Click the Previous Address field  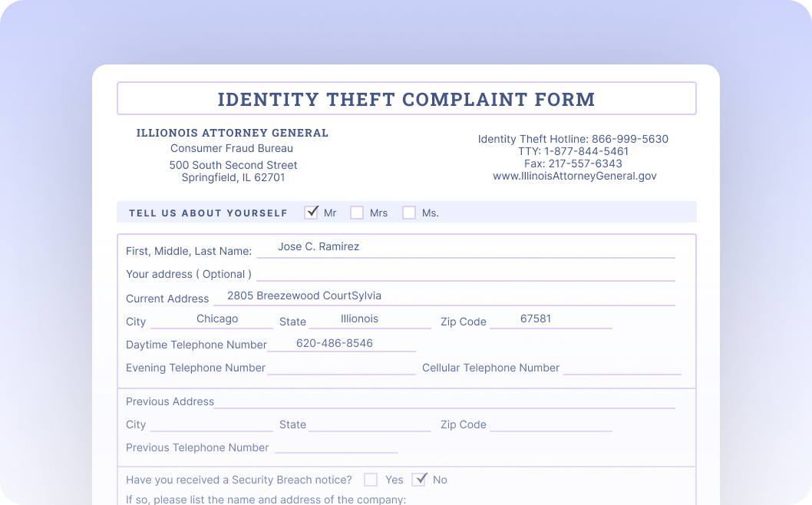coord(444,401)
